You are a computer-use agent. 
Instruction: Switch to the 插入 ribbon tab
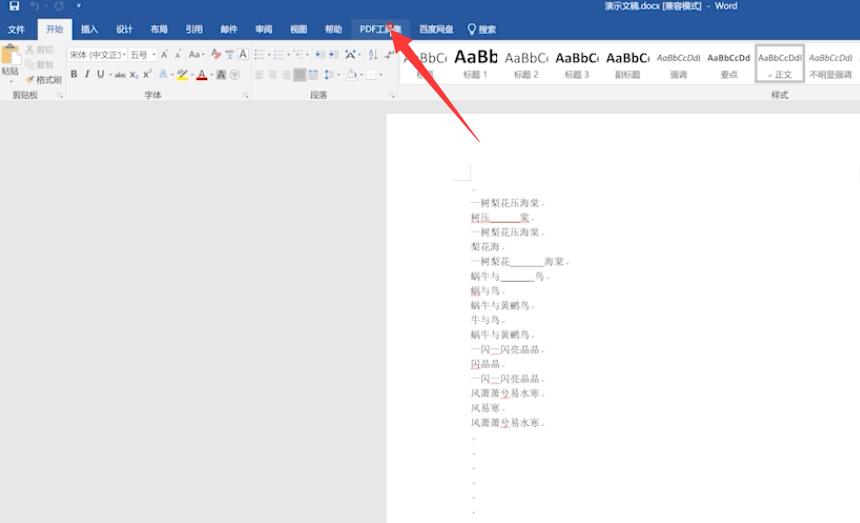89,30
